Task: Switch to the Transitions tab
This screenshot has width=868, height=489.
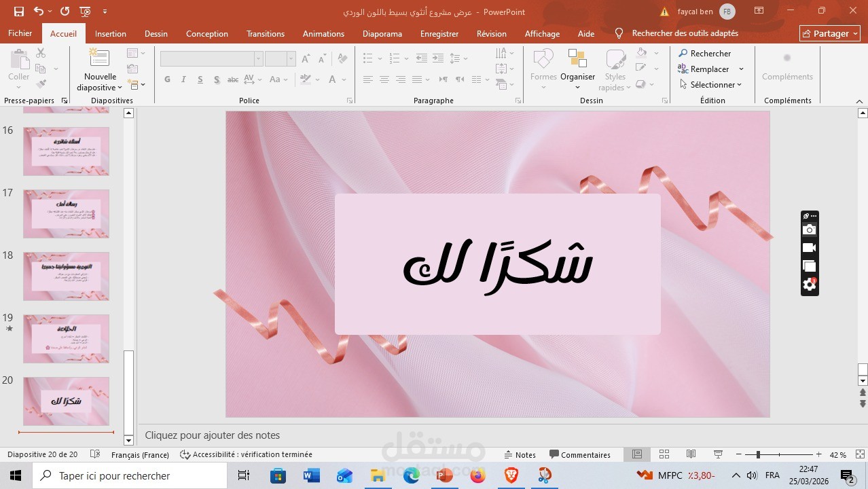Action: (x=266, y=33)
